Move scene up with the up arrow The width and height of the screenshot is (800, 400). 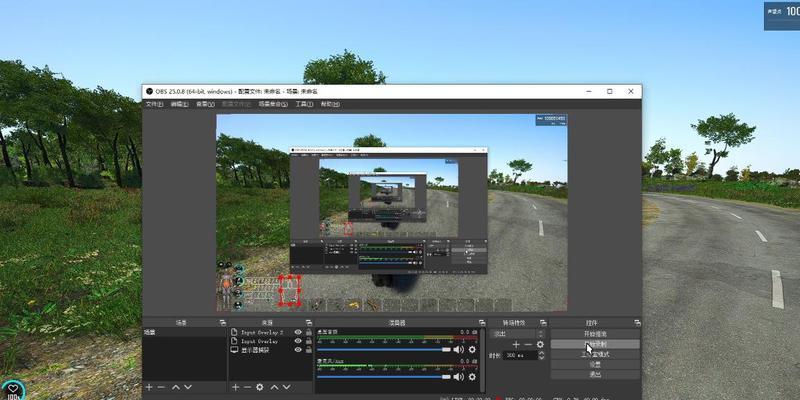pyautogui.click(x=176, y=387)
